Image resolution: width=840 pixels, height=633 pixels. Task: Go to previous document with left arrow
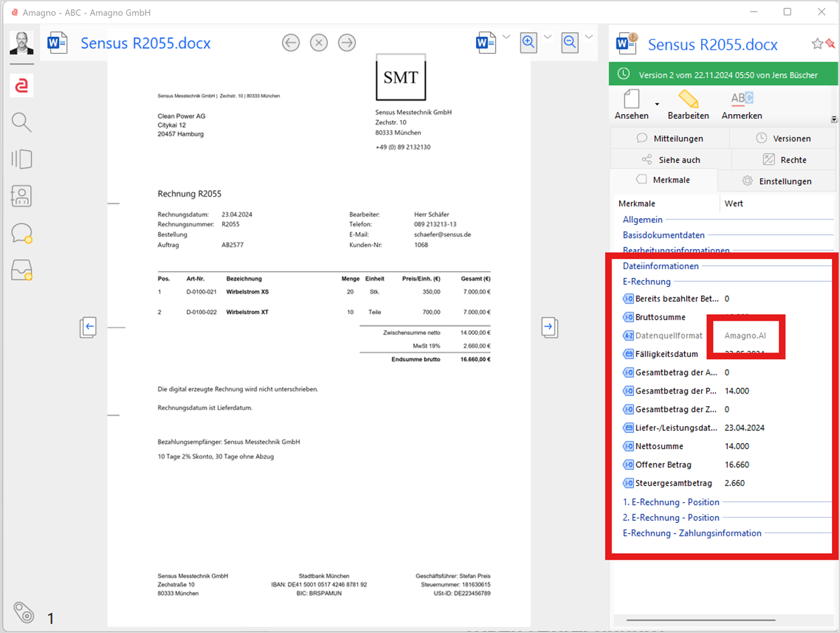click(x=291, y=43)
